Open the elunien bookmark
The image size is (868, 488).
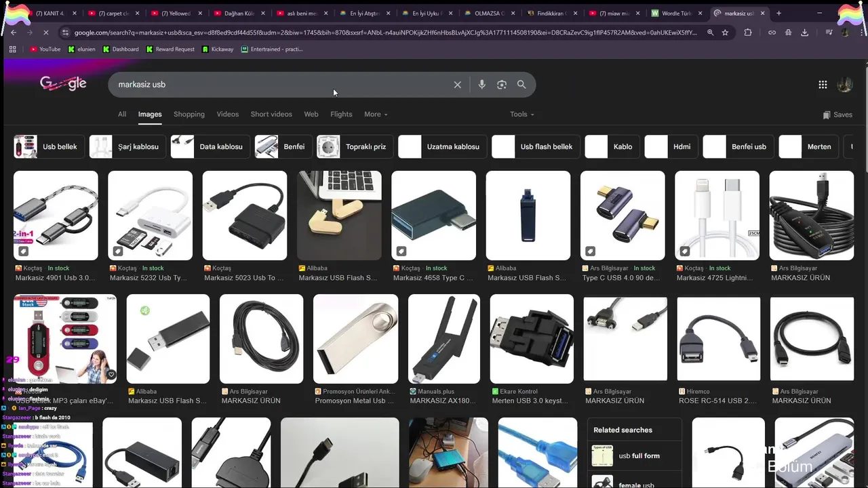tap(82, 49)
